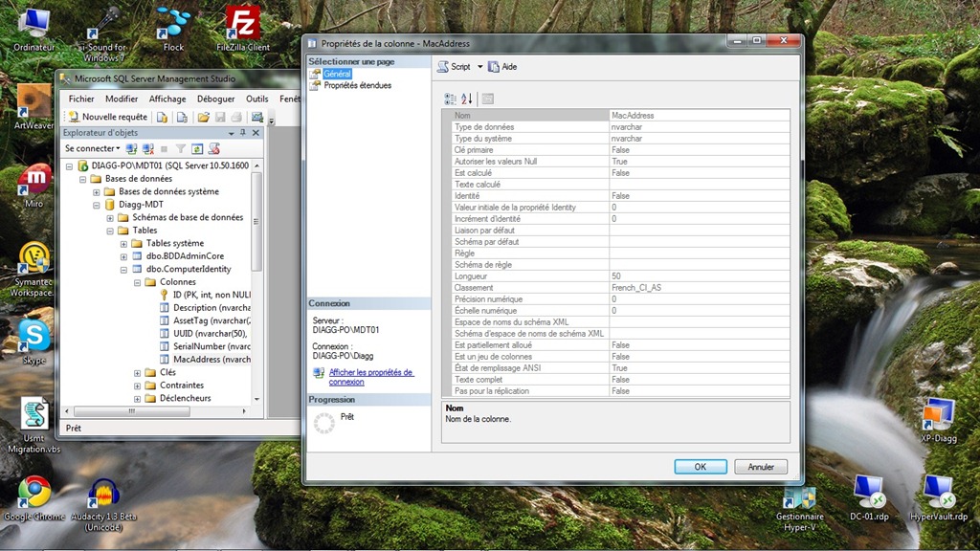The width and height of the screenshot is (980, 551).
Task: Open the Script dropdown arrow
Action: [x=480, y=67]
